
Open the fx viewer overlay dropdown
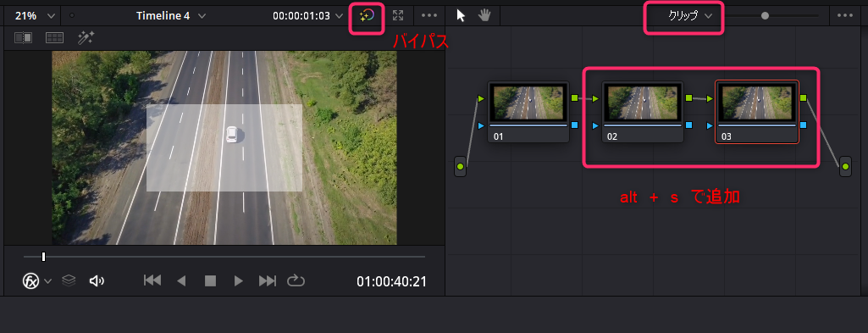[x=37, y=281]
